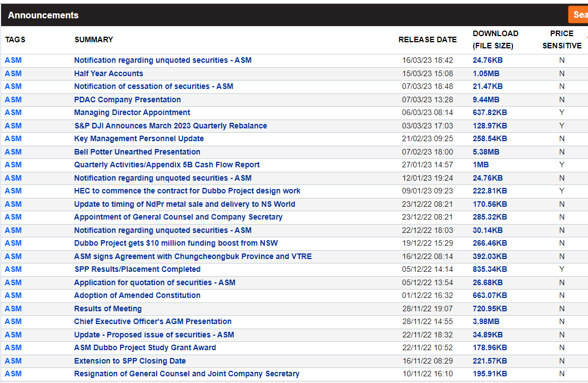The height and width of the screenshot is (383, 588).
Task: Click the TAGS column header
Action: 16,39
